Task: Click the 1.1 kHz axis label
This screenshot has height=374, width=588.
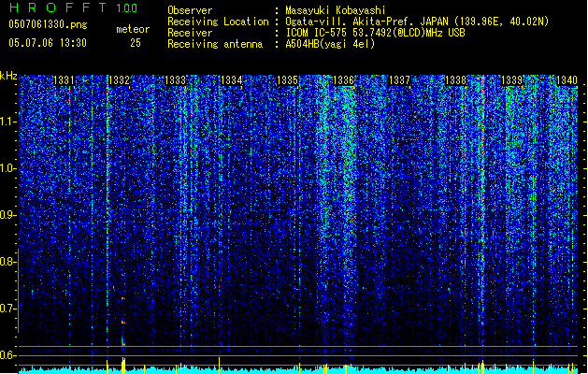Action: click(x=7, y=122)
